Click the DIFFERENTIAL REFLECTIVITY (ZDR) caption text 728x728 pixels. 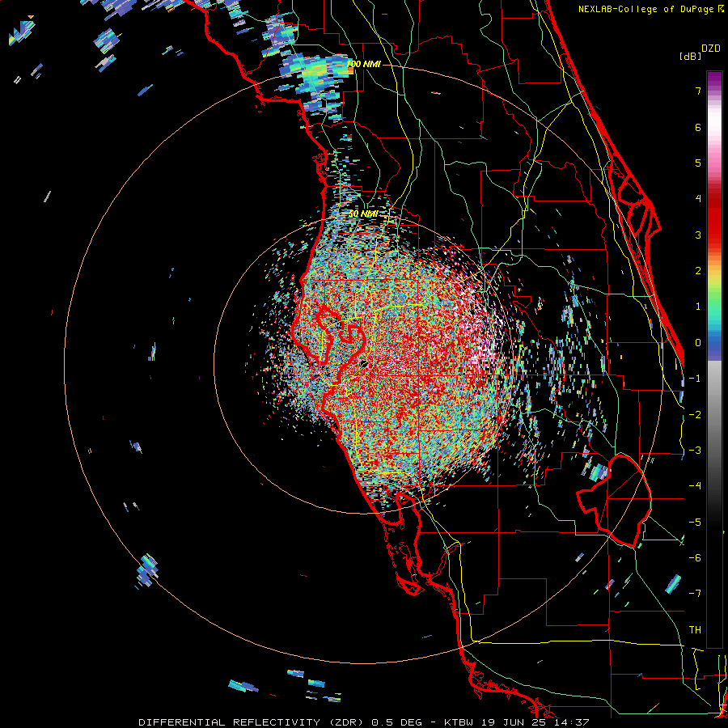(253, 722)
